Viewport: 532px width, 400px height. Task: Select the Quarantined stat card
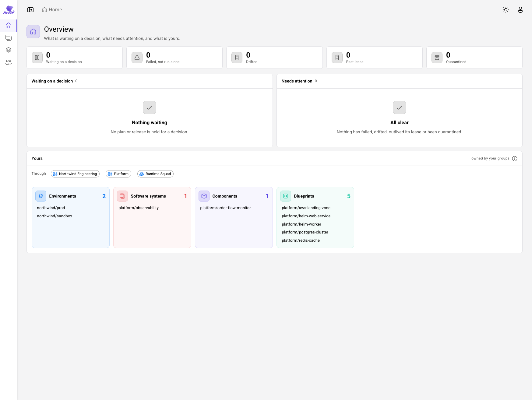[474, 58]
